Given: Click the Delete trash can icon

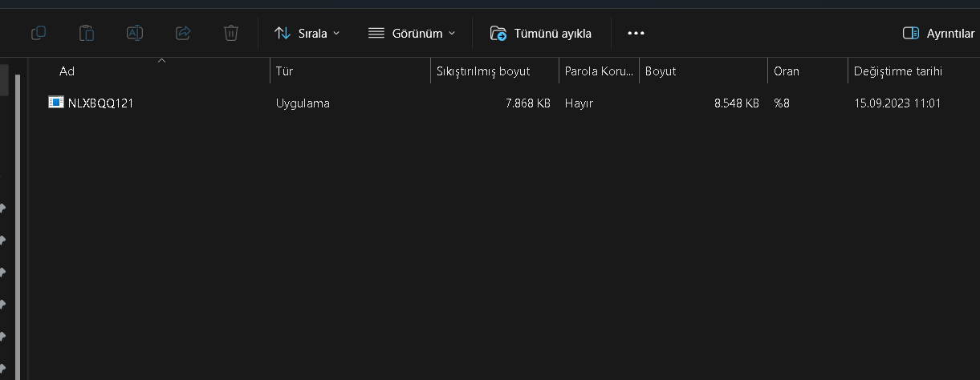Looking at the screenshot, I should point(231,33).
